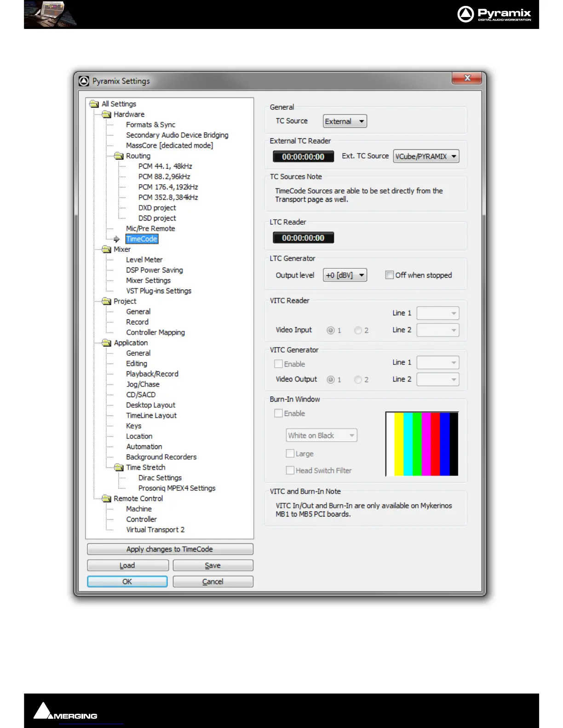The height and width of the screenshot is (728, 563).
Task: Open Prosoniq MPEX4 Settings page
Action: click(177, 488)
